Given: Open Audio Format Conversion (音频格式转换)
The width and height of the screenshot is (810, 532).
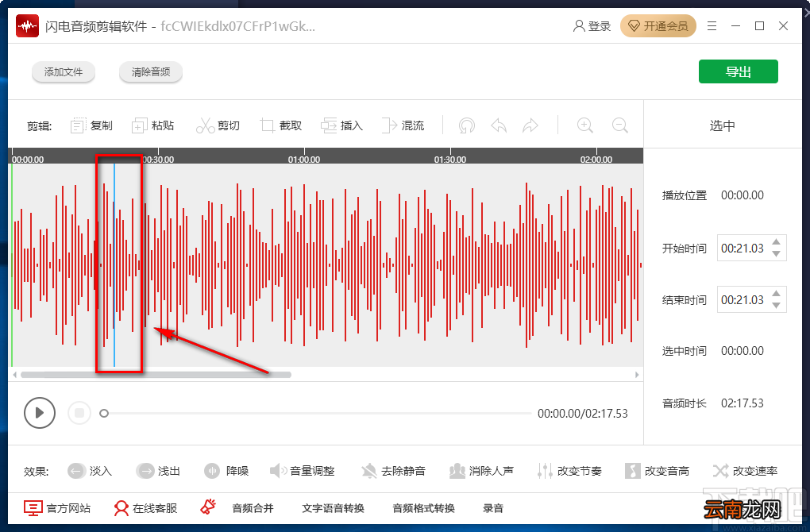Looking at the screenshot, I should click(423, 508).
